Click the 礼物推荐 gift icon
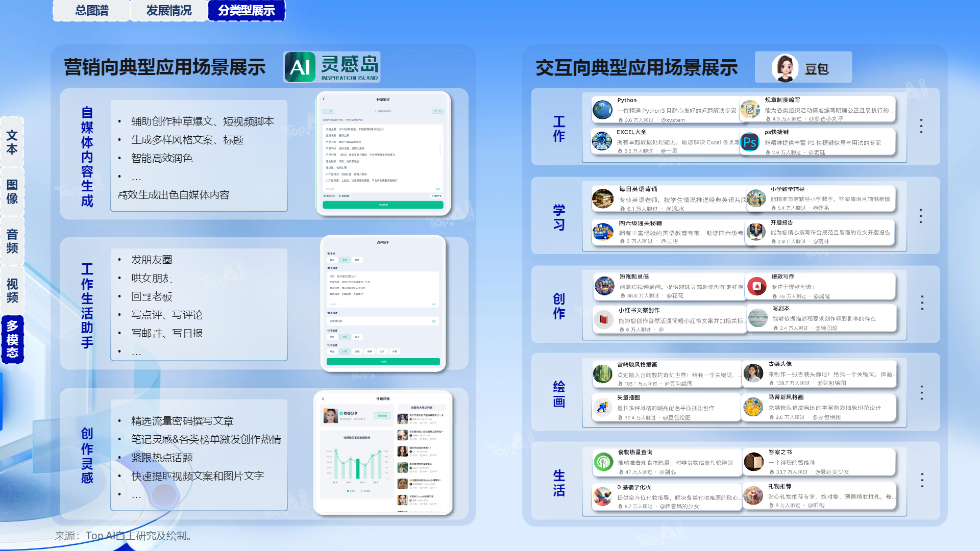The height and width of the screenshot is (551, 980). 753,495
